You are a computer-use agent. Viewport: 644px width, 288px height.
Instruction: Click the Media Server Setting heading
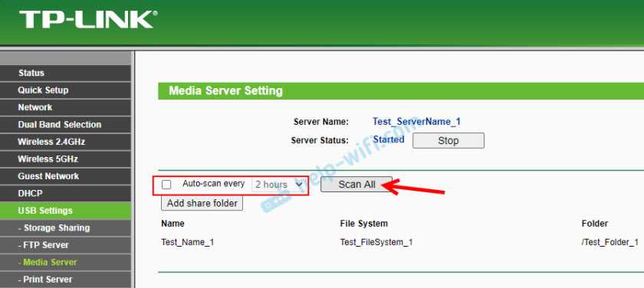pyautogui.click(x=226, y=90)
